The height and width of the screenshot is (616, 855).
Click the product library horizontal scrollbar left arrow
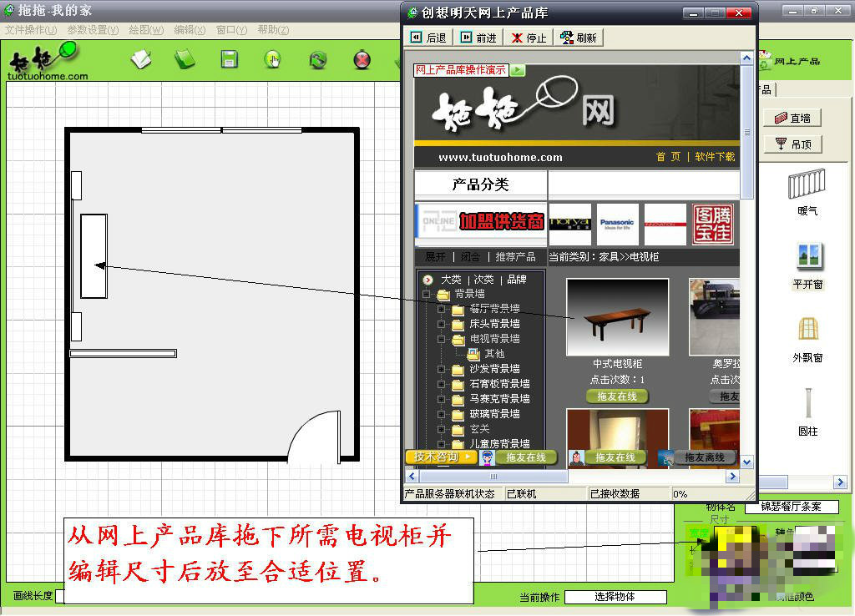click(x=412, y=477)
